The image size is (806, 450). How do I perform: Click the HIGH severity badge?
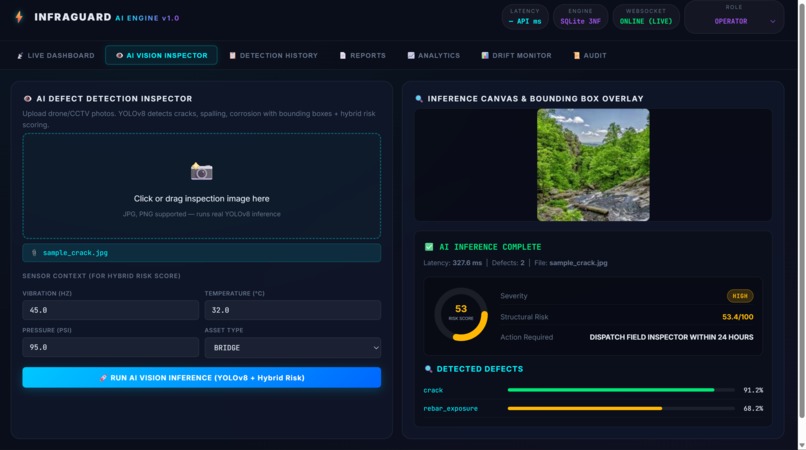(740, 296)
